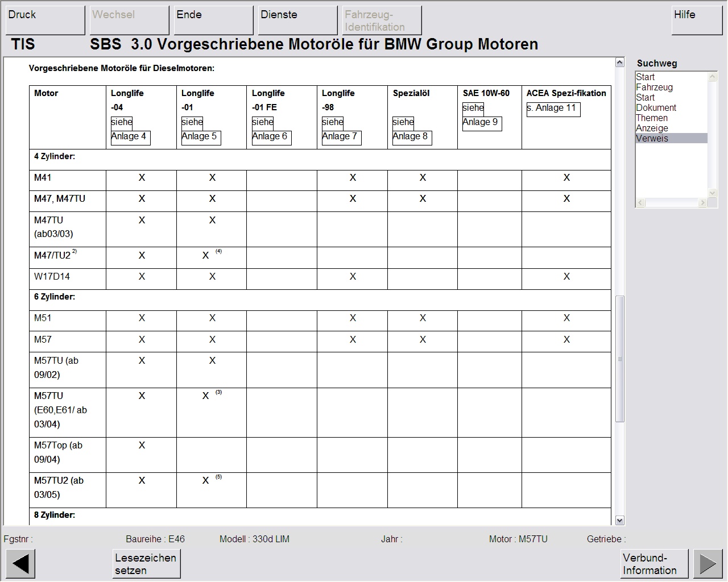Click document scrollbar up arrow
728x582 pixels.
620,63
